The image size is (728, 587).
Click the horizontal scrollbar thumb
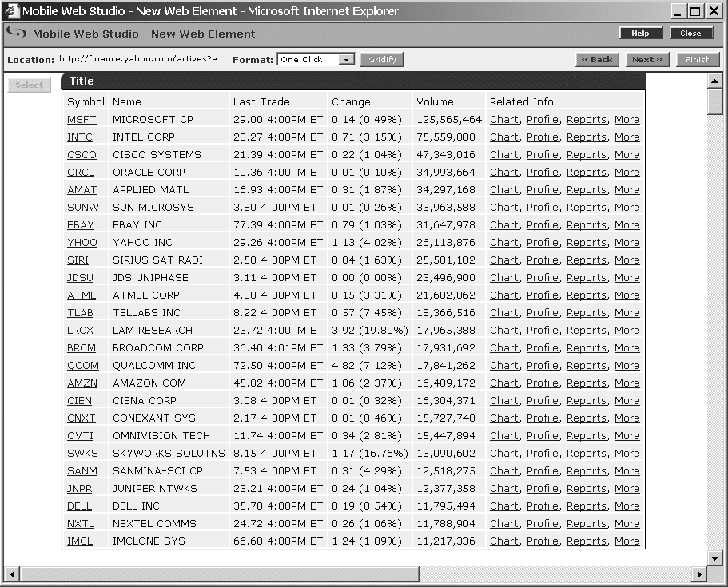(220, 574)
